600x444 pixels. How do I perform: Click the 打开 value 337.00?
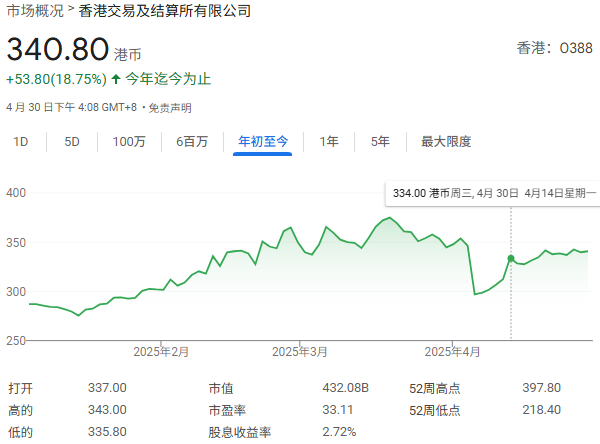coord(107,388)
